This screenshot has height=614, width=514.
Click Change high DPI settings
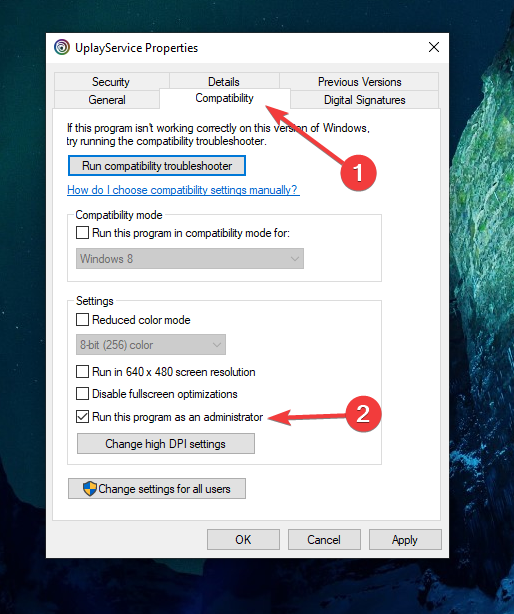(x=166, y=444)
